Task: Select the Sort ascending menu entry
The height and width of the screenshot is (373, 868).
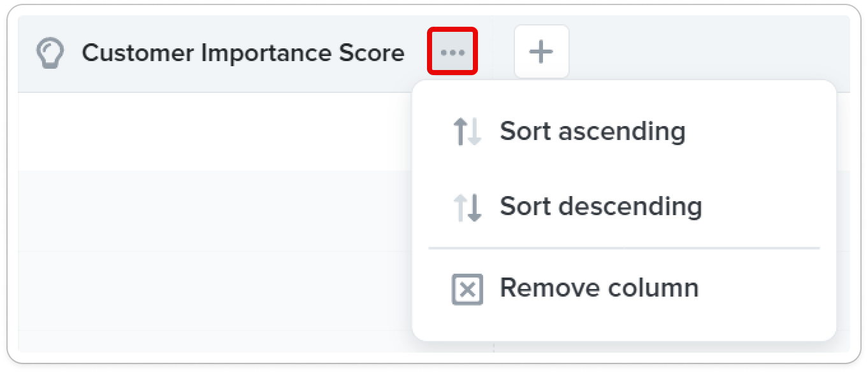Action: pos(624,132)
